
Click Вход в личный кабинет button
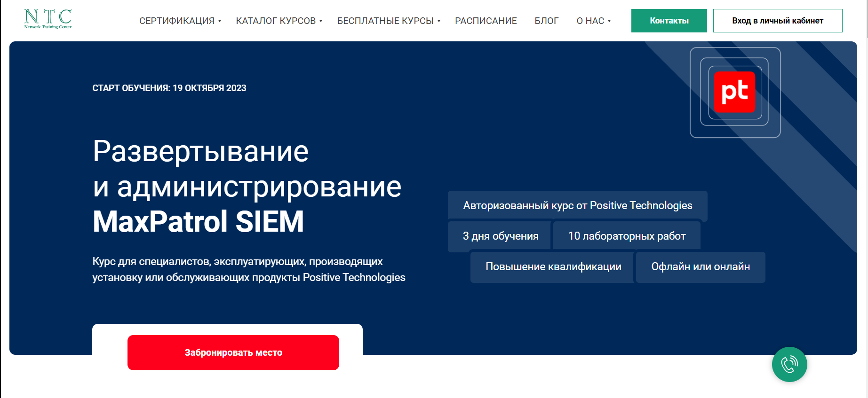pos(778,21)
